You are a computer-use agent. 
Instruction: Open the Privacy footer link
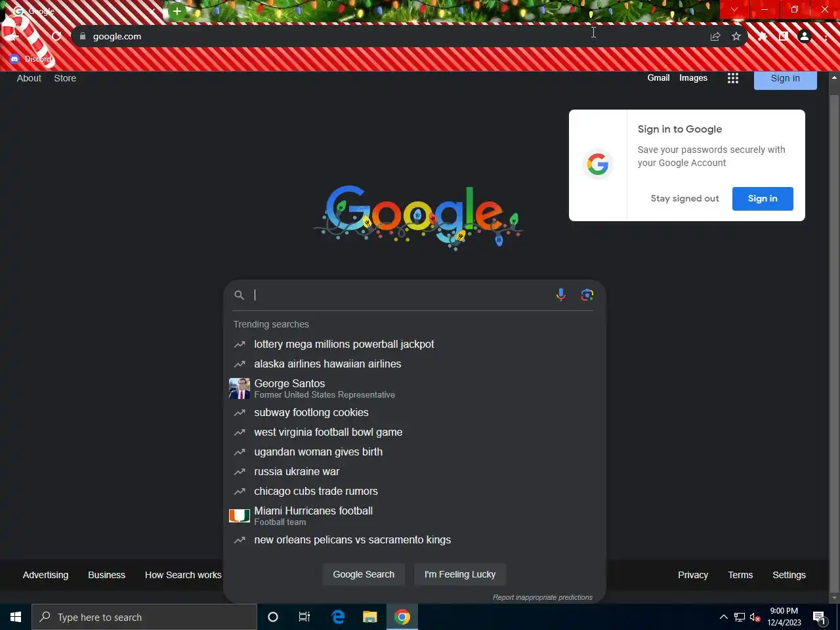pyautogui.click(x=693, y=575)
